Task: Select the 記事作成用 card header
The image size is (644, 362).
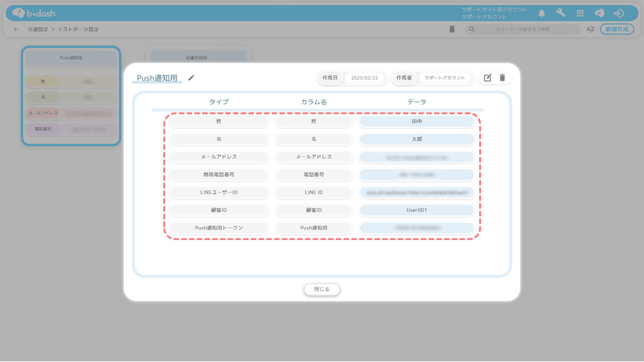Action: 197,58
